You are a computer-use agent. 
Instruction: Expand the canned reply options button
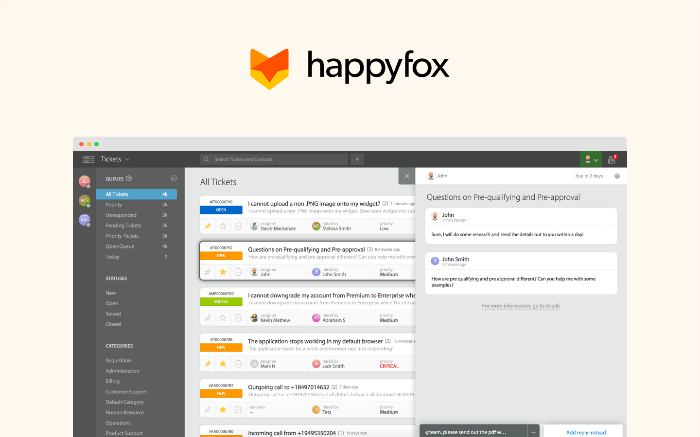tap(534, 431)
